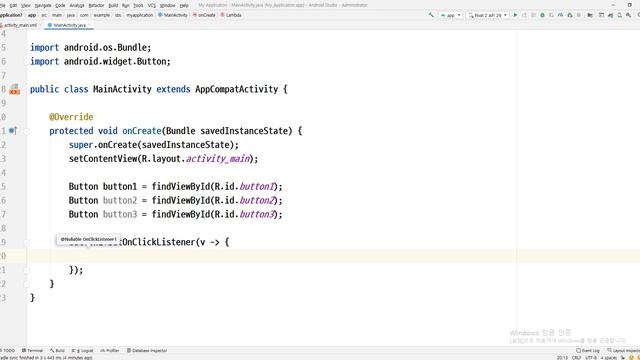Open the Event Log tool window

(x=588, y=351)
